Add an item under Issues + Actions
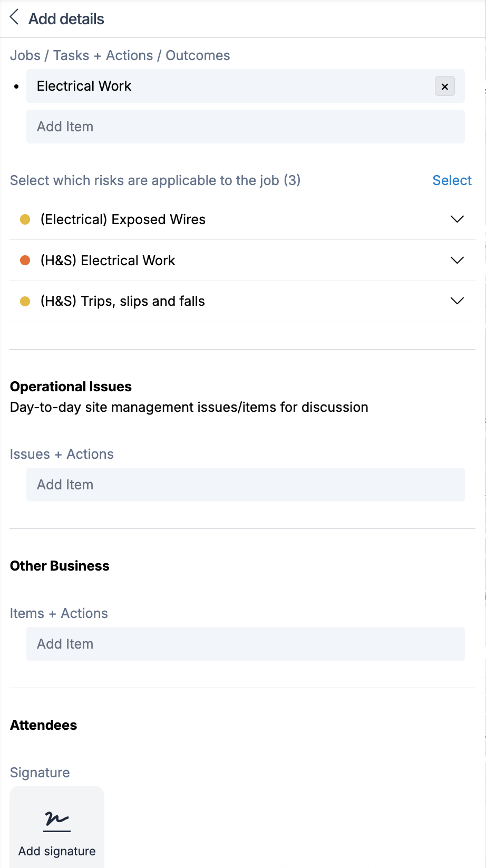Image resolution: width=486 pixels, height=868 pixels. [x=245, y=485]
